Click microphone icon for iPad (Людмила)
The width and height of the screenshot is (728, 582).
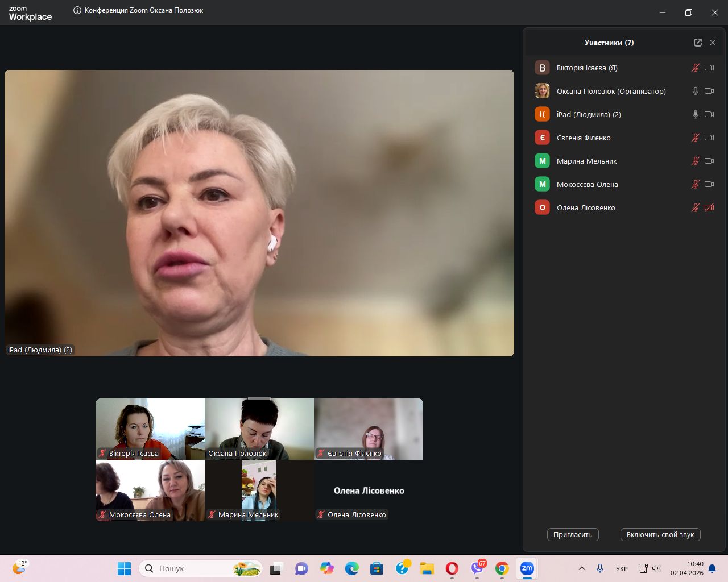click(695, 114)
